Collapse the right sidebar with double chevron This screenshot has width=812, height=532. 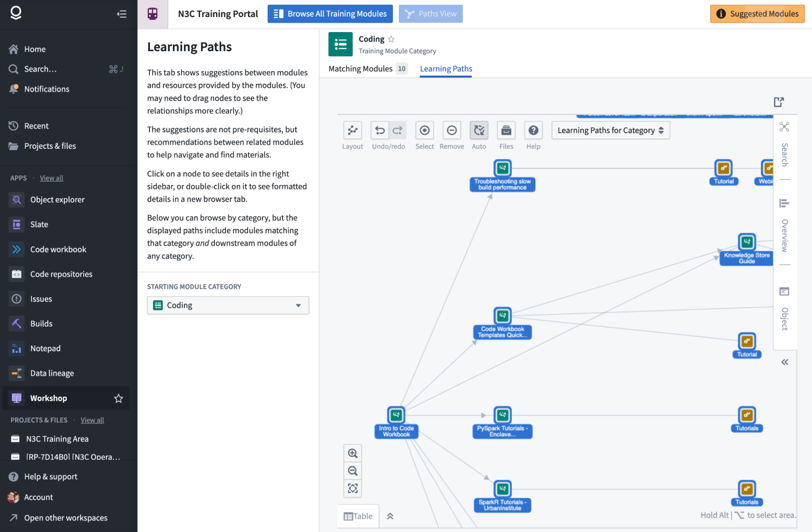[x=784, y=362]
